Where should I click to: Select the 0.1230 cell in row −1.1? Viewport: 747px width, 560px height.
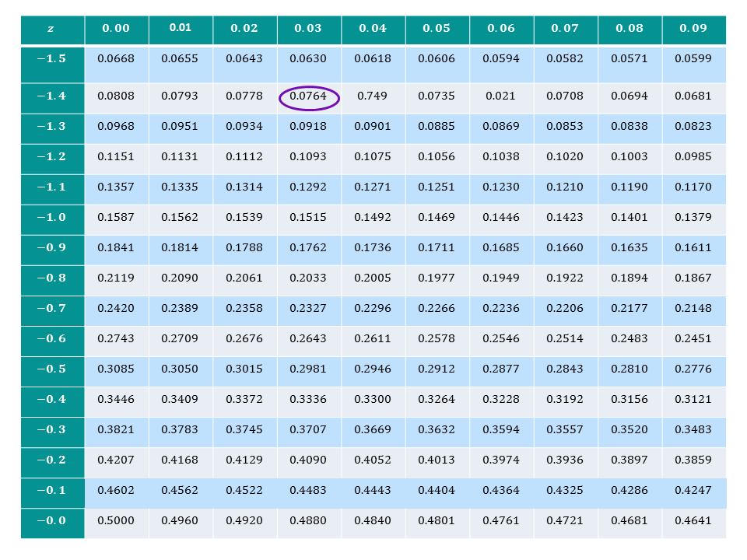[x=501, y=187]
